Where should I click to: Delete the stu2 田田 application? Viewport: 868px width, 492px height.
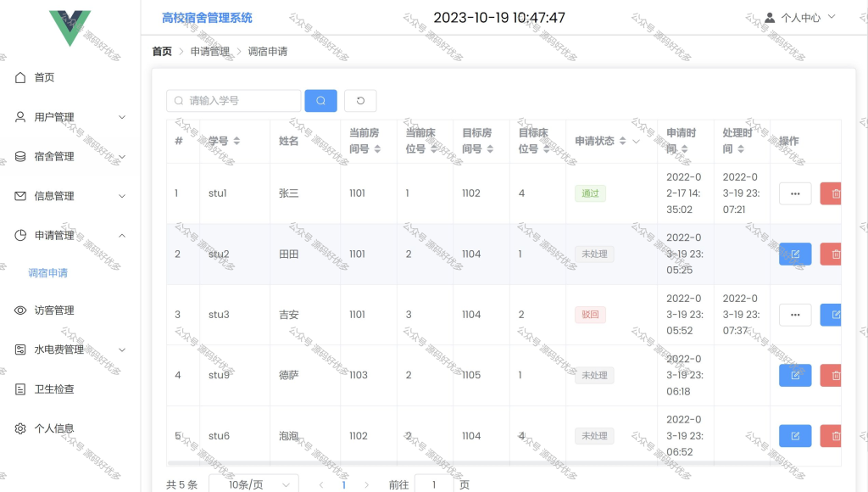(831, 254)
